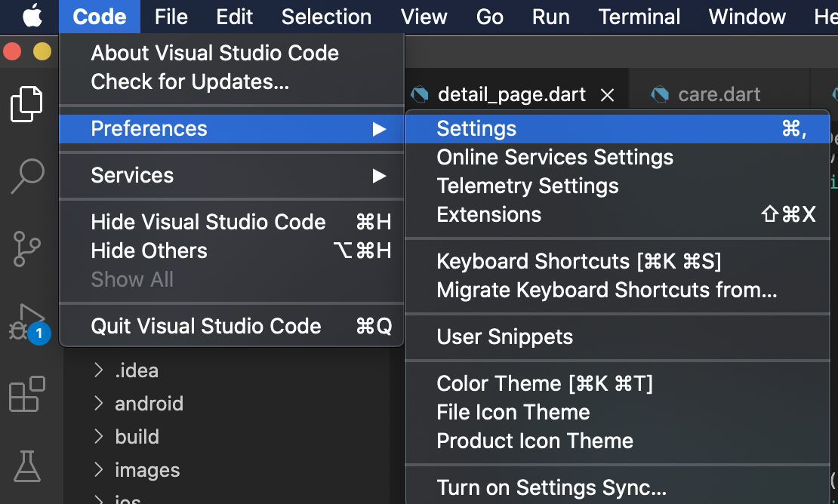The width and height of the screenshot is (838, 504).
Task: Expand the images folder chevron
Action: point(98,470)
